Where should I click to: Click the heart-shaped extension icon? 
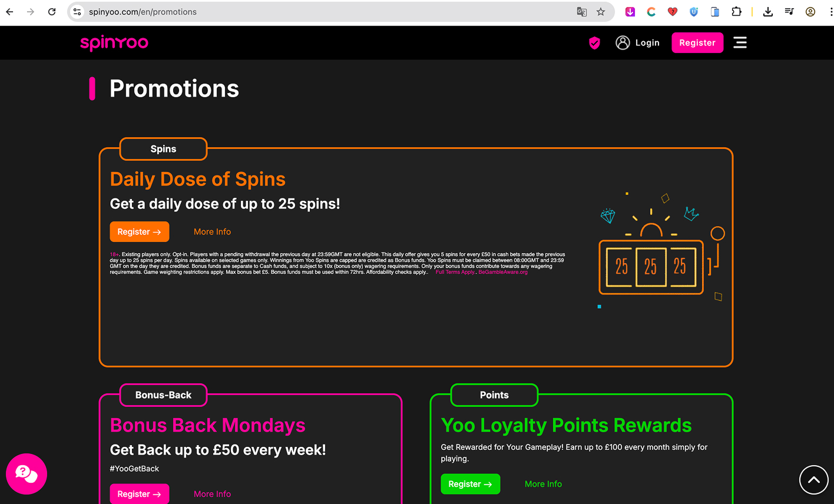tap(673, 11)
